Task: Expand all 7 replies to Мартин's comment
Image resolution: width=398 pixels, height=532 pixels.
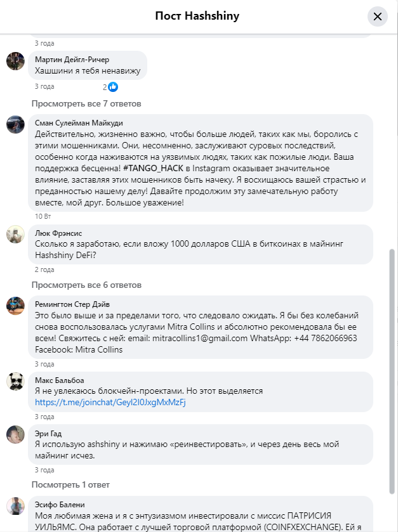Action: tap(86, 103)
